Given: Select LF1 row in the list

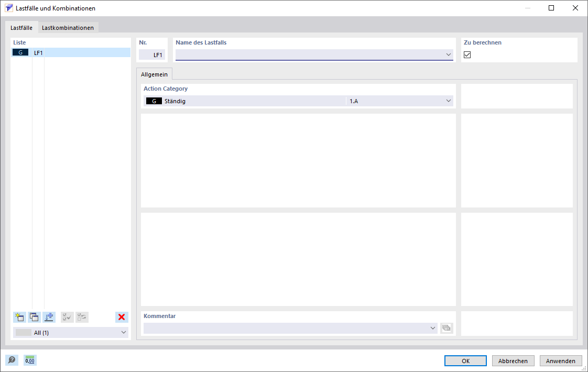Looking at the screenshot, I should click(71, 52).
